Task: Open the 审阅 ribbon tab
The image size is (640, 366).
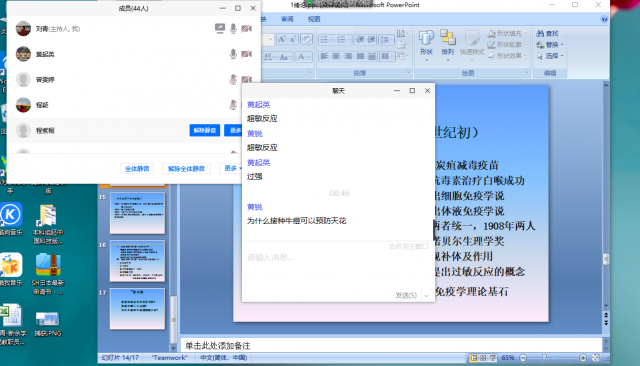Action: tap(287, 19)
